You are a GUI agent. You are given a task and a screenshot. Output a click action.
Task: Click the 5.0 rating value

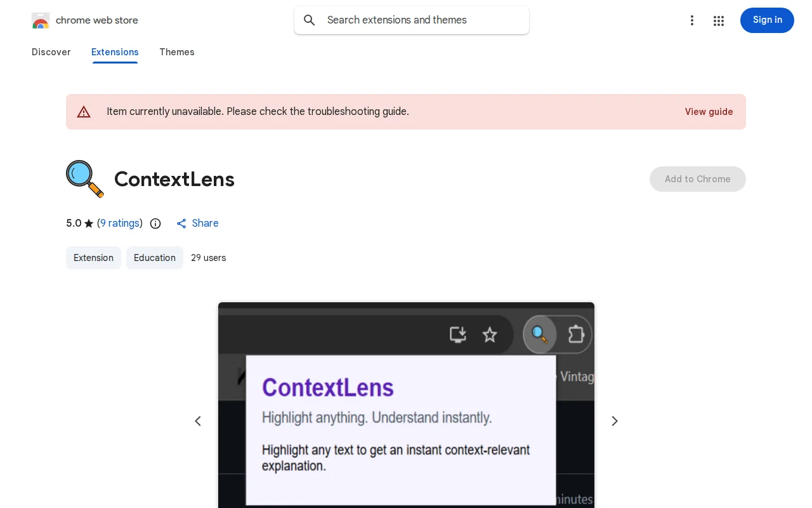pos(74,224)
